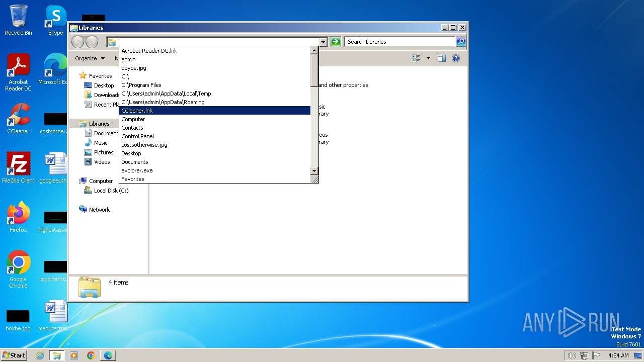Screen dimensions: 644x362
Task: Click the suggestion list scrollbar thumb
Action: [314, 70]
